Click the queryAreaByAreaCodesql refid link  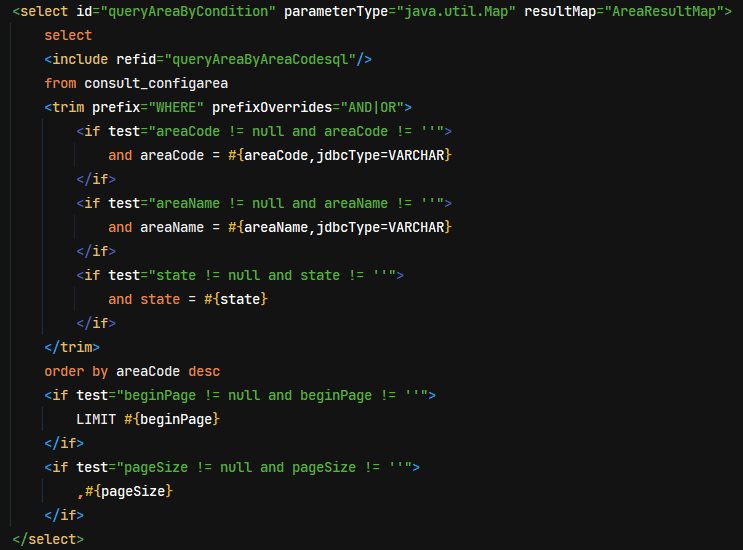[x=260, y=60]
